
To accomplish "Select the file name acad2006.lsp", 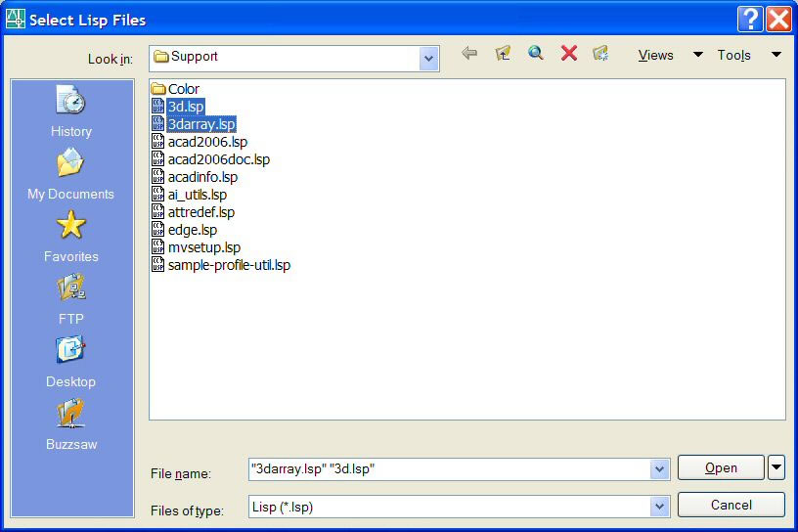I will [x=207, y=142].
